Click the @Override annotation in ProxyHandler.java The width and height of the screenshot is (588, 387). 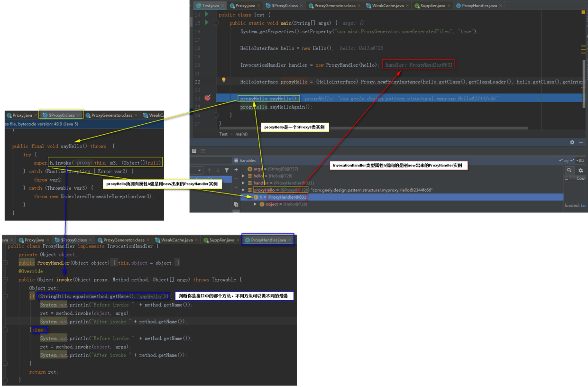point(30,271)
